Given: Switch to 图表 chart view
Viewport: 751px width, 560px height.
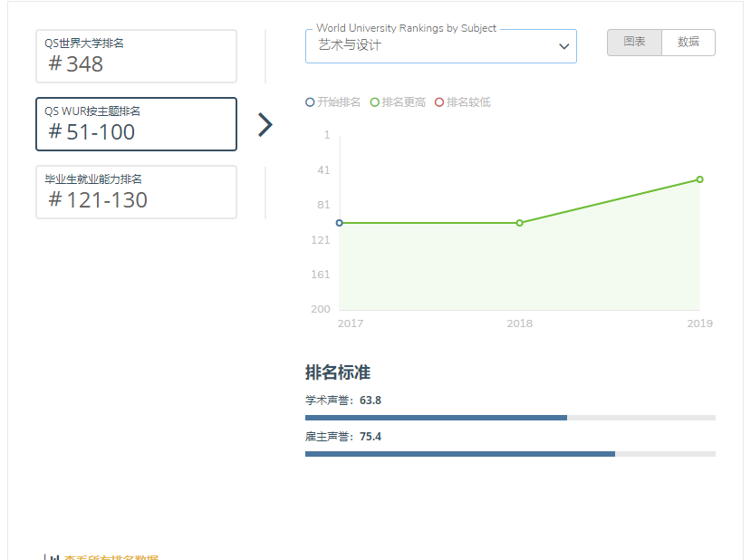Looking at the screenshot, I should point(634,43).
